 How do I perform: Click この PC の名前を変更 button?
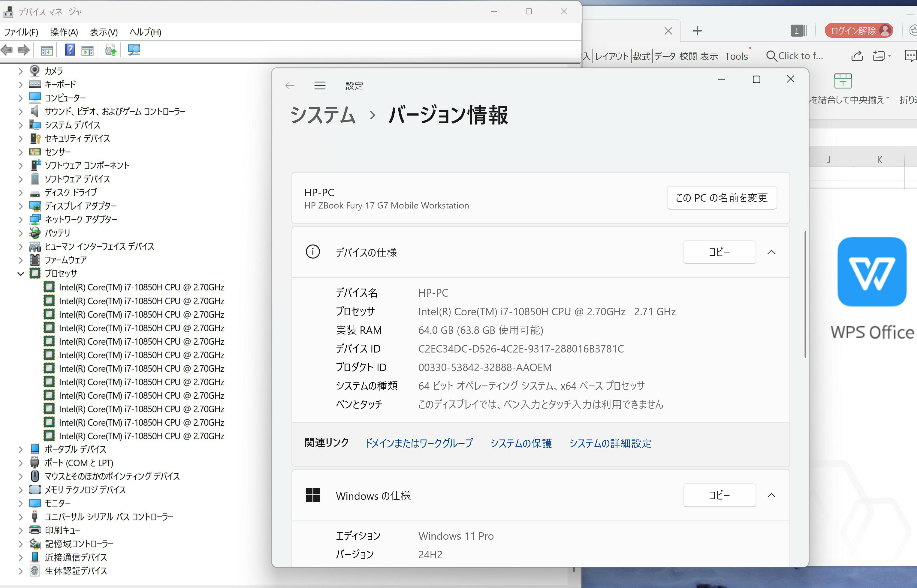(722, 198)
